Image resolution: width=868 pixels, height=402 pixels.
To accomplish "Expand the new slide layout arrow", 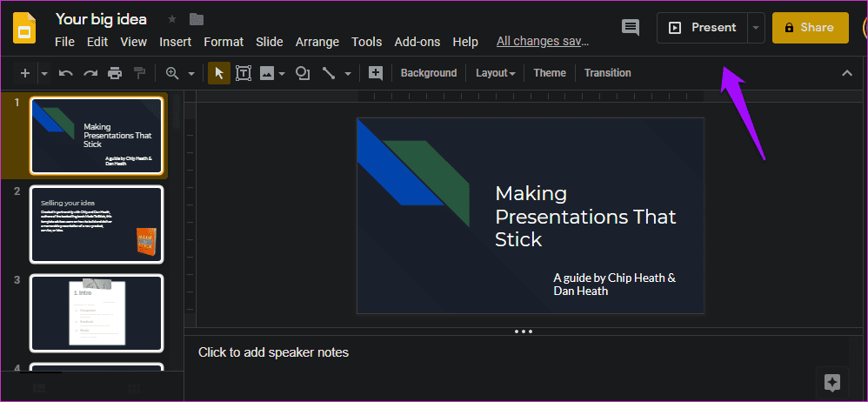I will [44, 73].
